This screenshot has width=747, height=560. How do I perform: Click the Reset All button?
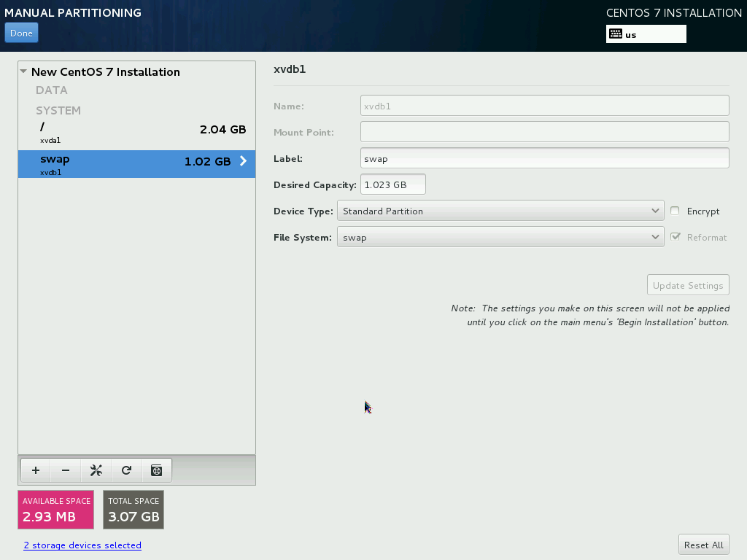click(704, 545)
